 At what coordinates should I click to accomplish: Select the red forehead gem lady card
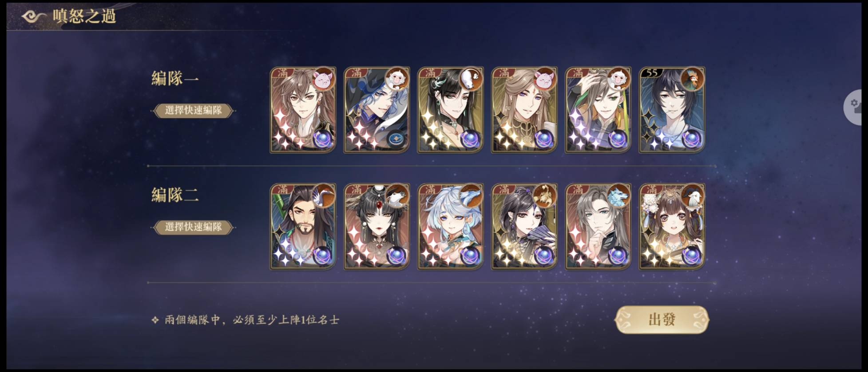tap(377, 227)
